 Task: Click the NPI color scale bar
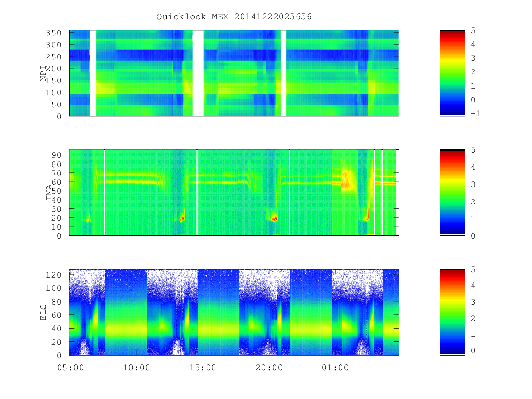click(452, 73)
